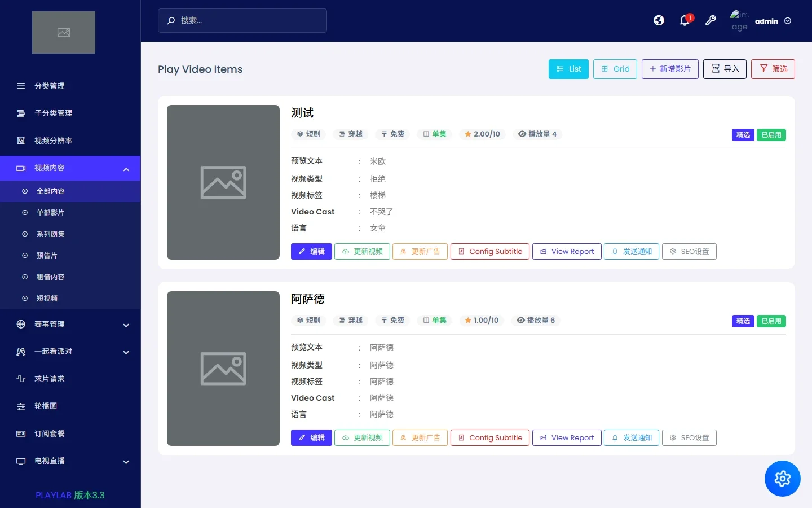
Task: Open the notifications bell icon
Action: pyautogui.click(x=685, y=21)
